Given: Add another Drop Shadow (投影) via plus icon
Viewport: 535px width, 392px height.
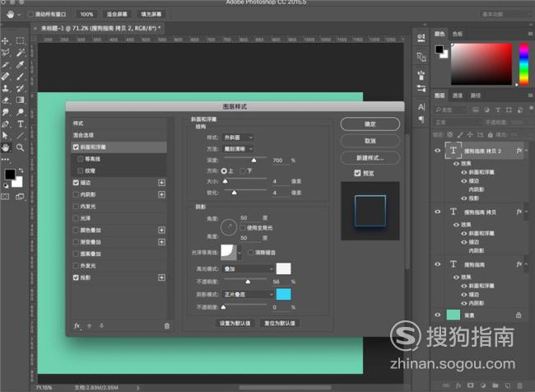Looking at the screenshot, I should click(x=161, y=278).
